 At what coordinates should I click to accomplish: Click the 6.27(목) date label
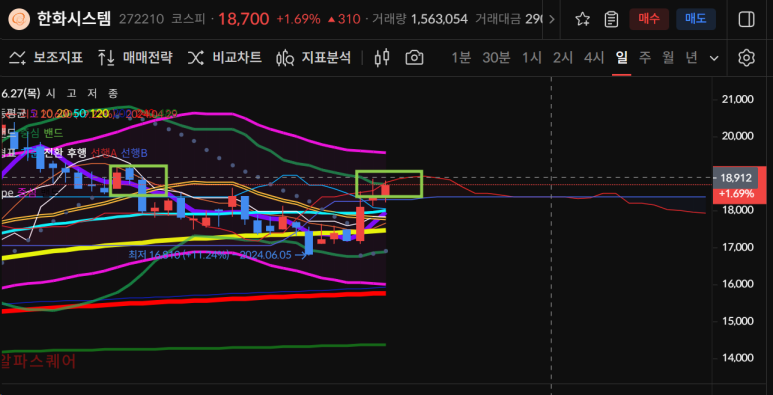pos(21,93)
